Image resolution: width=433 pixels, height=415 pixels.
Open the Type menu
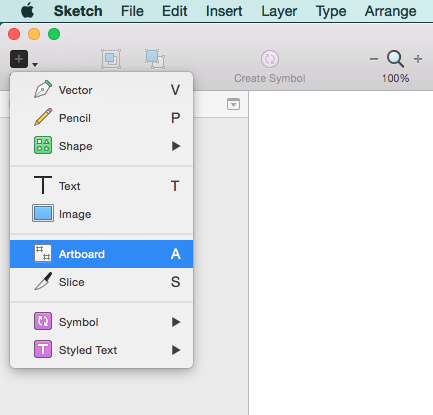tap(331, 12)
